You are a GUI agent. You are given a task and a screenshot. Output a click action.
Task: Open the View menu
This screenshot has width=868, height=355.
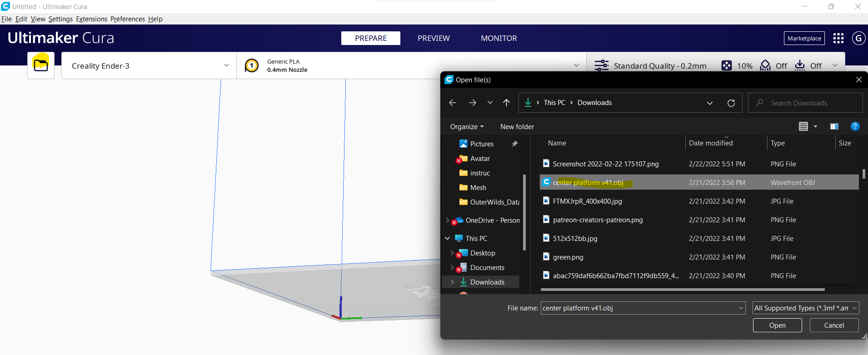(38, 19)
